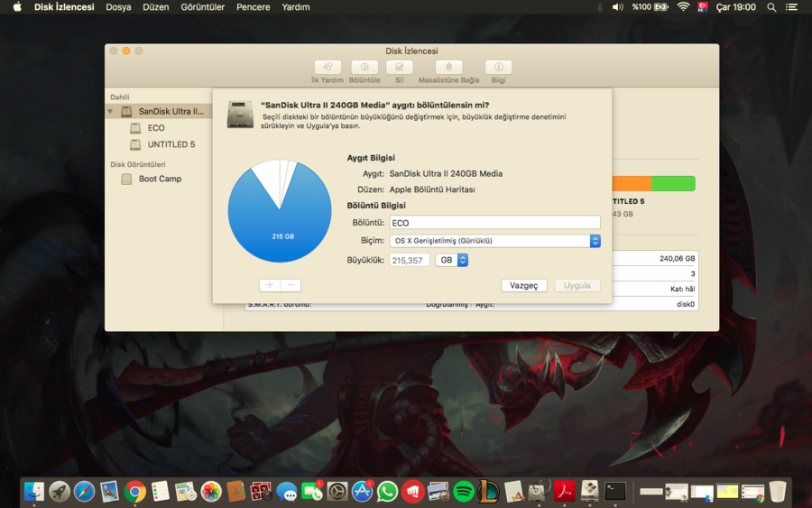Click the Masaüstüne Bağla mount toolbar icon
Viewport: 812px width, 508px height.
tap(449, 68)
